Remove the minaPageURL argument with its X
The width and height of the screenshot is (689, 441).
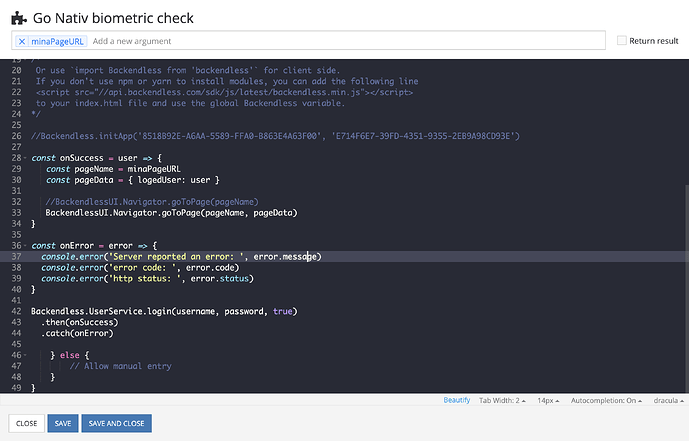pyautogui.click(x=22, y=41)
